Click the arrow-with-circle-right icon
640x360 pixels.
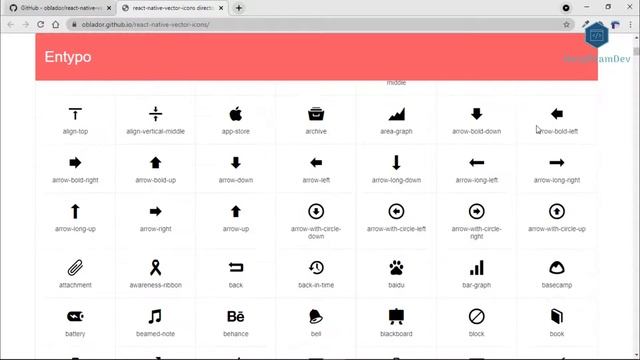click(476, 211)
